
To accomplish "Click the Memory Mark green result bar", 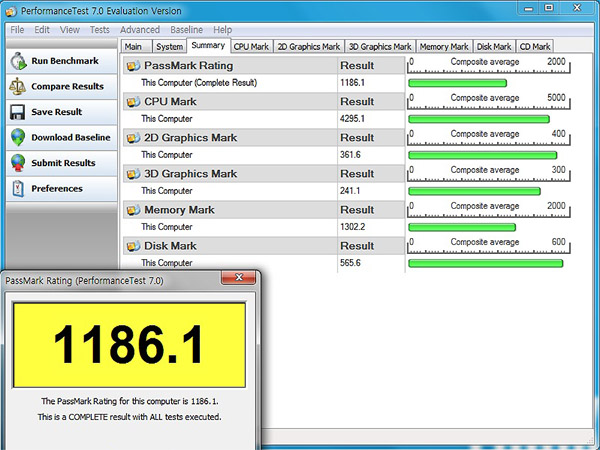I will 462,227.
